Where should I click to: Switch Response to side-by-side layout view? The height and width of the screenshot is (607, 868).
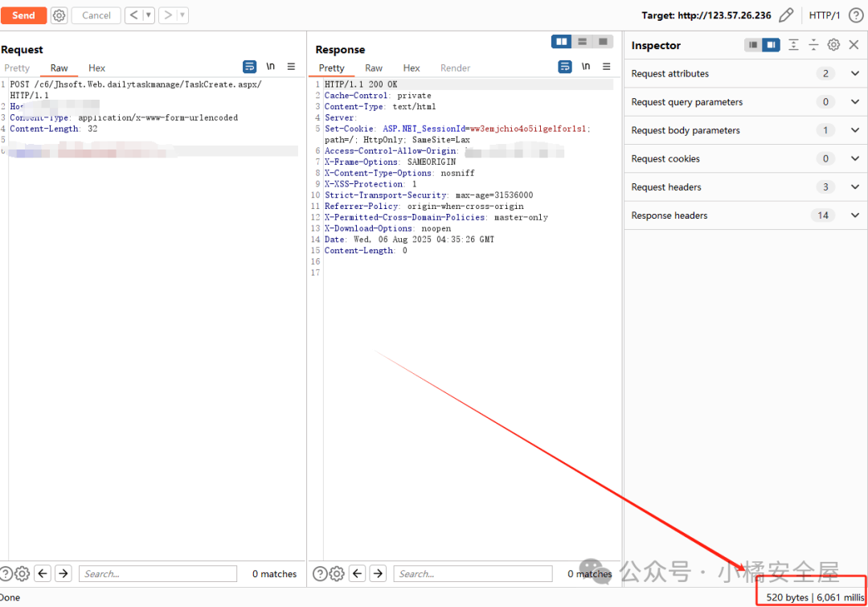point(561,42)
